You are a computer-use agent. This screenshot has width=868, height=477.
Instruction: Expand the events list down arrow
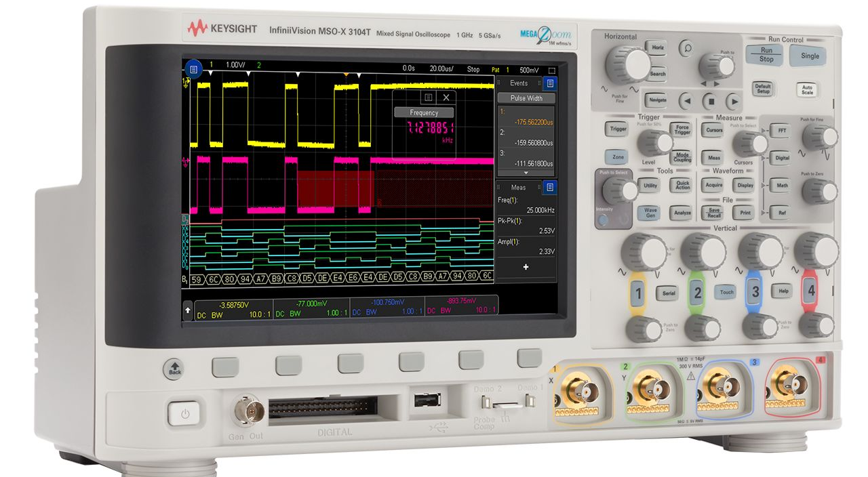[x=526, y=173]
